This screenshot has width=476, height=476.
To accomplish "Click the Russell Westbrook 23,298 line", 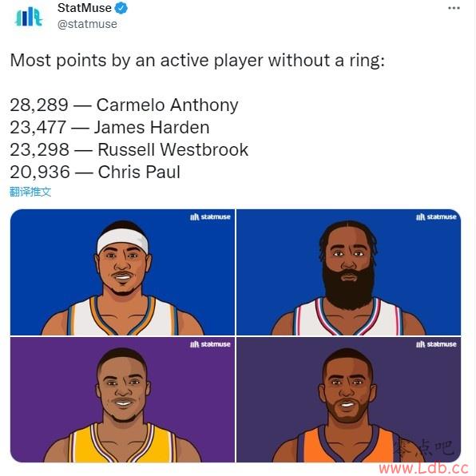I will (129, 149).
